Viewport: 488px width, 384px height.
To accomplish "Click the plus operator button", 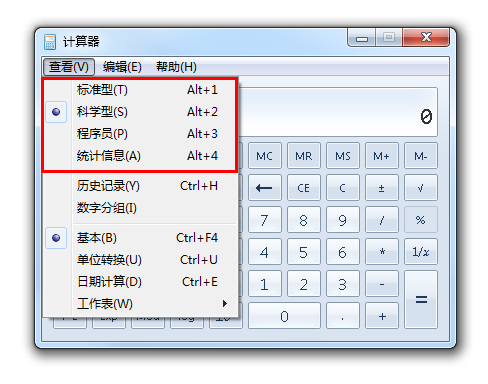I will tap(382, 316).
